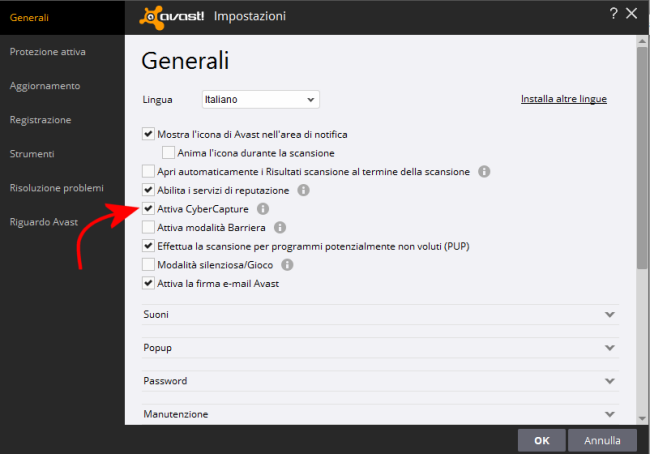The width and height of the screenshot is (650, 454).
Task: Open Riguardo Avast page
Action: pos(44,222)
